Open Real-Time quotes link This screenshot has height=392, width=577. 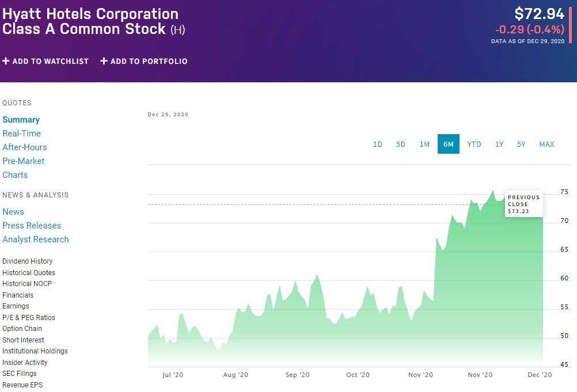[21, 134]
